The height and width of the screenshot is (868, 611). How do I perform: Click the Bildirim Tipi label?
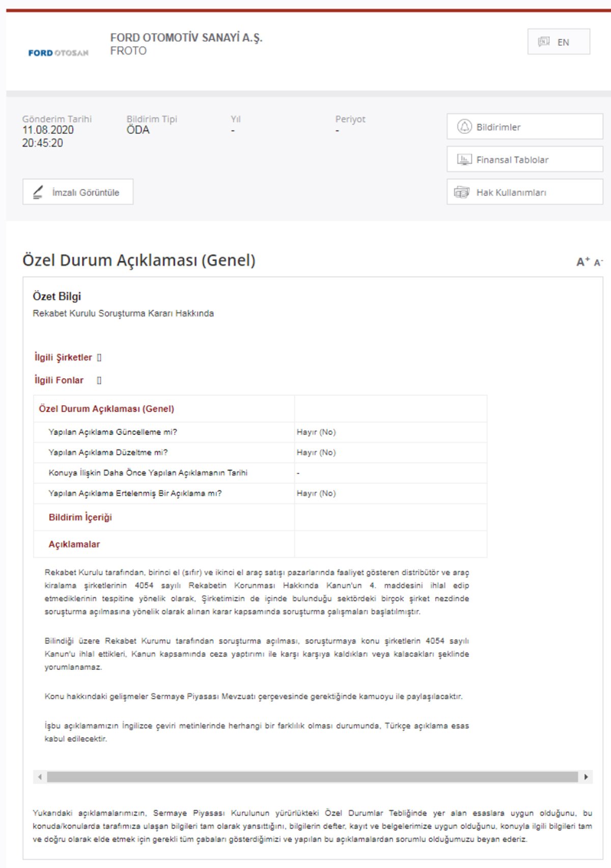click(x=152, y=119)
